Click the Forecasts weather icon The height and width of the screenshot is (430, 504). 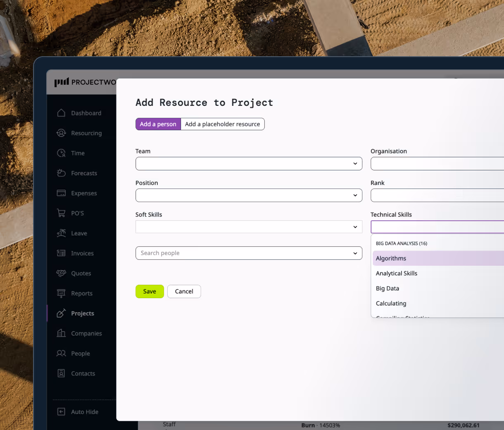point(61,173)
